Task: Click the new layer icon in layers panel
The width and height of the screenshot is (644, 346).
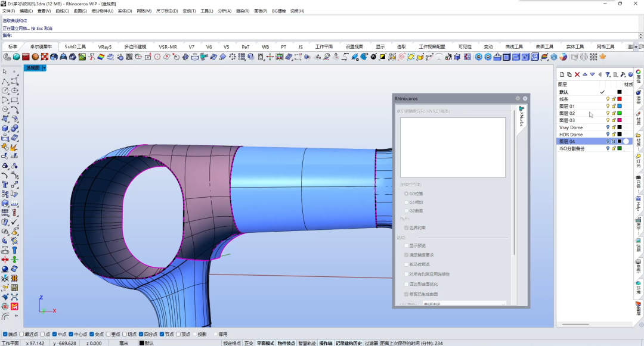Action: pyautogui.click(x=562, y=74)
